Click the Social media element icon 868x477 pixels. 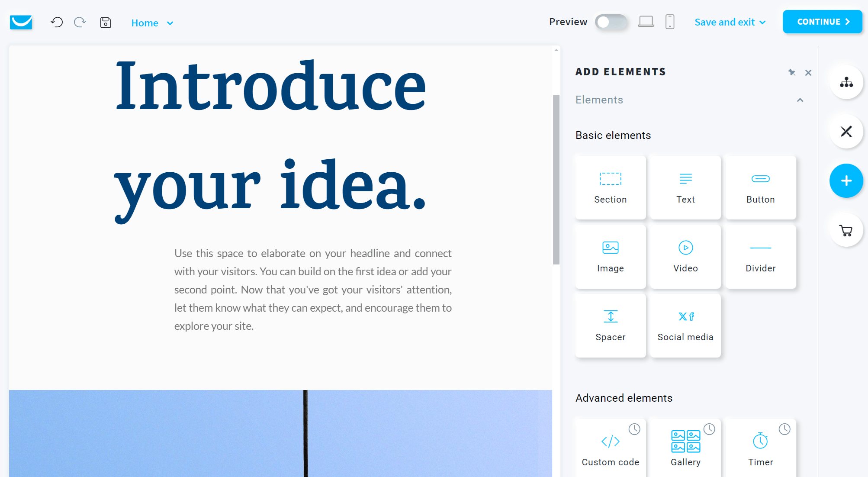coord(685,326)
